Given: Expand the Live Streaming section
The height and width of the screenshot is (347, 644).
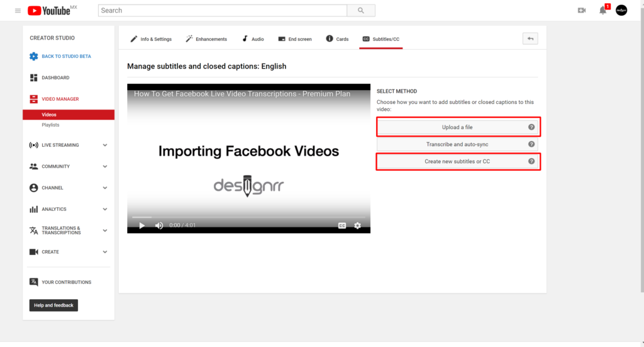Looking at the screenshot, I should 105,145.
